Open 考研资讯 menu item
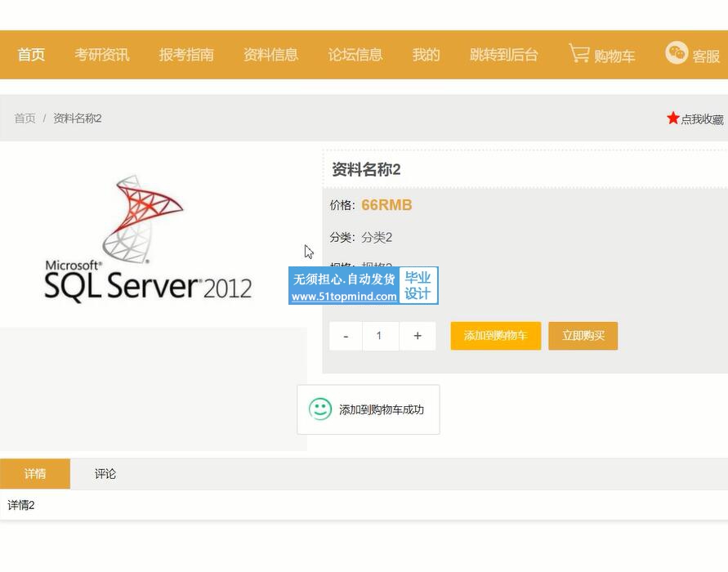Screen dimensions: 728x572 (102, 55)
